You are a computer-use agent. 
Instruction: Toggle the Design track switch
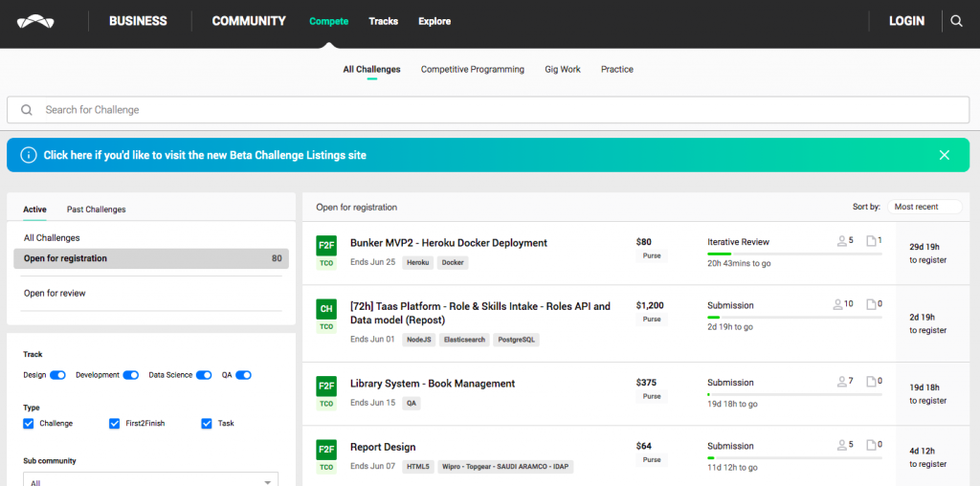(57, 375)
